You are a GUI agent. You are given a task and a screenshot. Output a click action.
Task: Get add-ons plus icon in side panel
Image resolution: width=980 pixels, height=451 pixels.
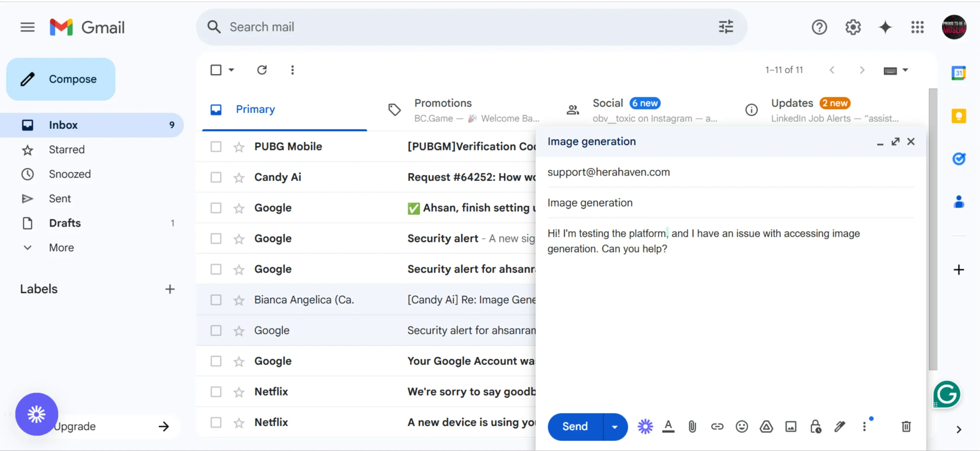click(x=959, y=270)
